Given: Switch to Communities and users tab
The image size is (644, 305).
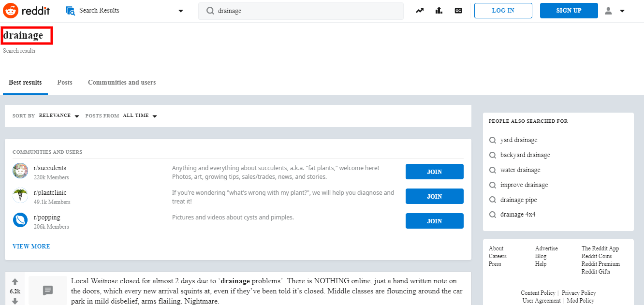Looking at the screenshot, I should (x=122, y=83).
